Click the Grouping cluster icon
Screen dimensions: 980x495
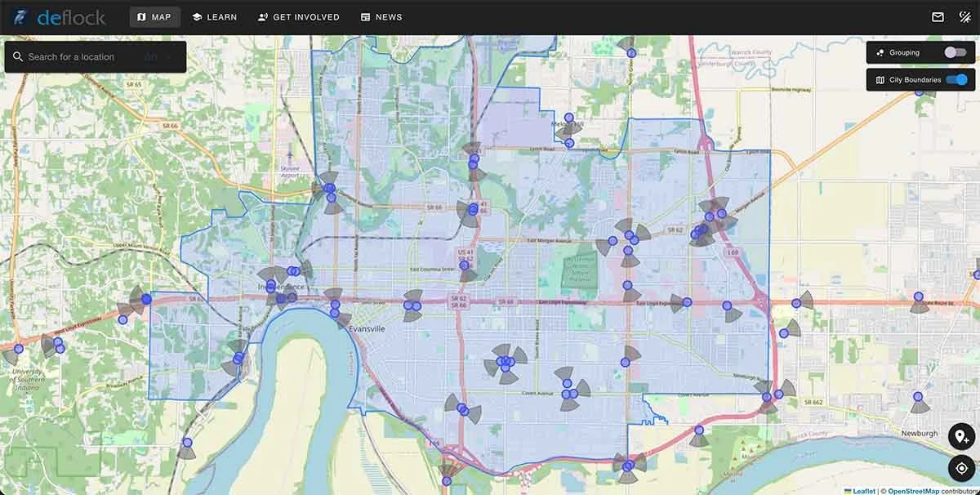pos(880,51)
